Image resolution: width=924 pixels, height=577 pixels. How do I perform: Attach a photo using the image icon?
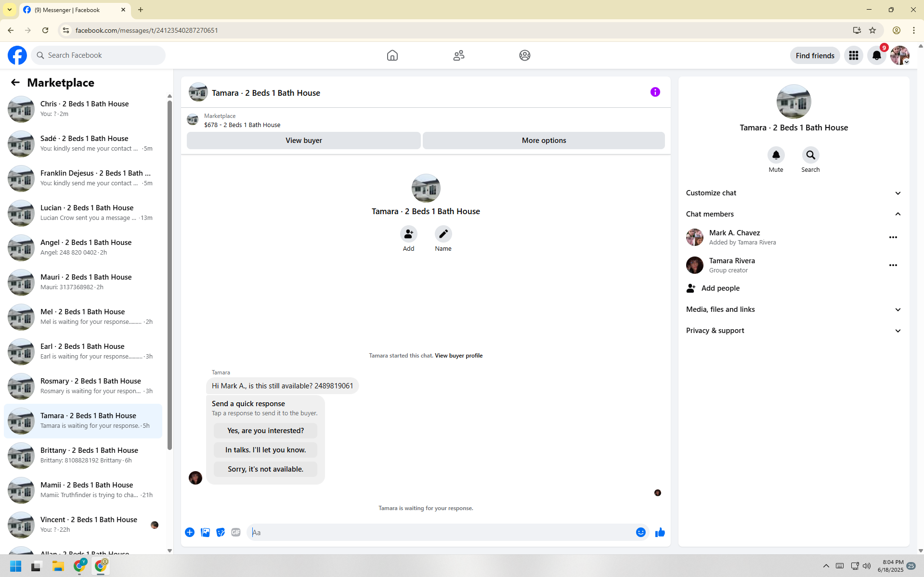(x=205, y=532)
